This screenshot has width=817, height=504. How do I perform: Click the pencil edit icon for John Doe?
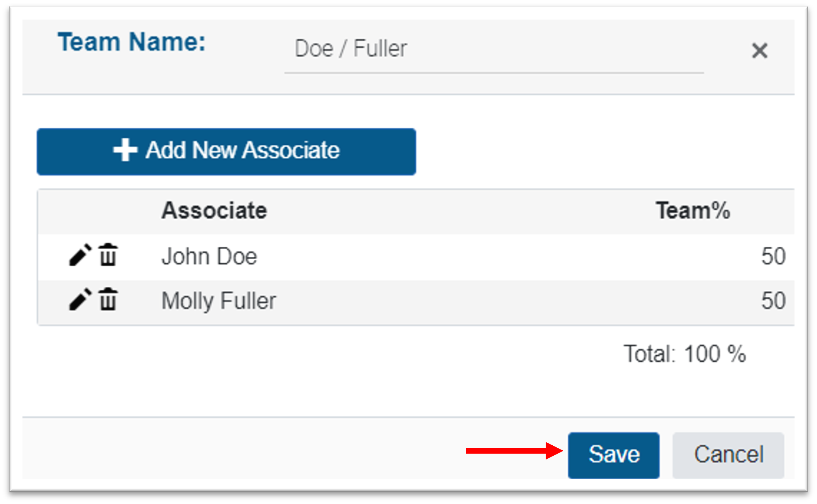point(80,255)
